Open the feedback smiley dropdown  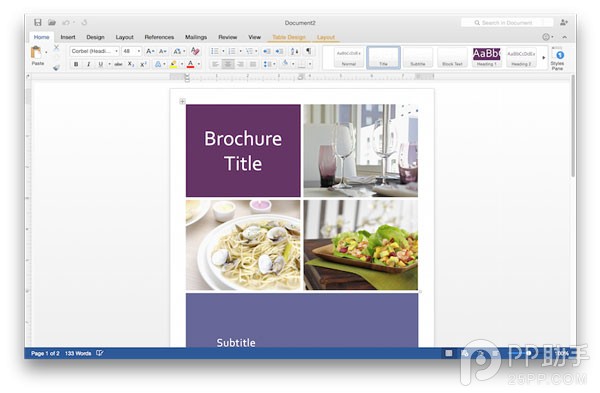coord(548,37)
